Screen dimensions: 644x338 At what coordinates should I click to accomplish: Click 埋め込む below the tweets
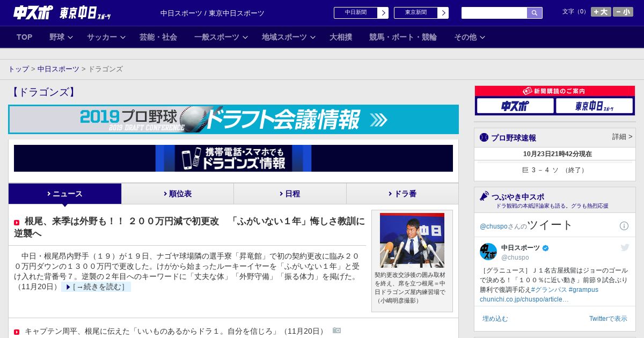pos(495,319)
